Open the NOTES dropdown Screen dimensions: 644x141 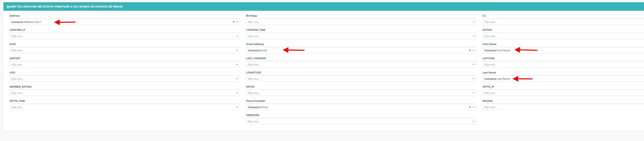click(361, 93)
